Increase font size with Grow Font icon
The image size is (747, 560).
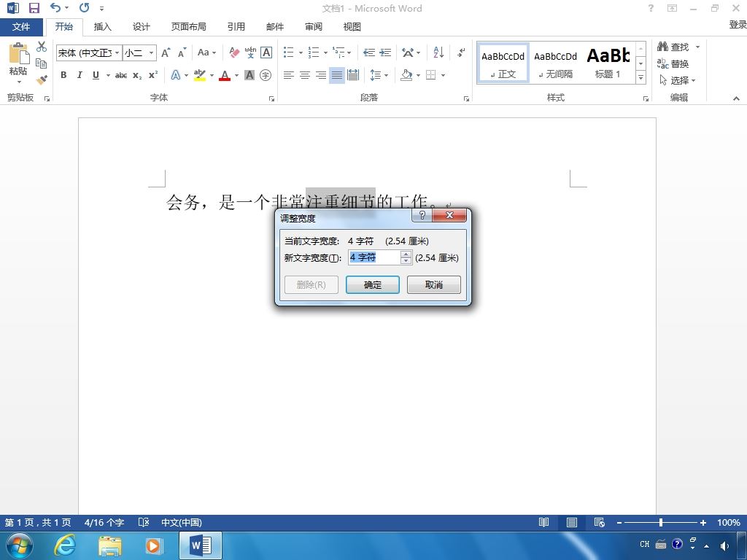(x=166, y=52)
